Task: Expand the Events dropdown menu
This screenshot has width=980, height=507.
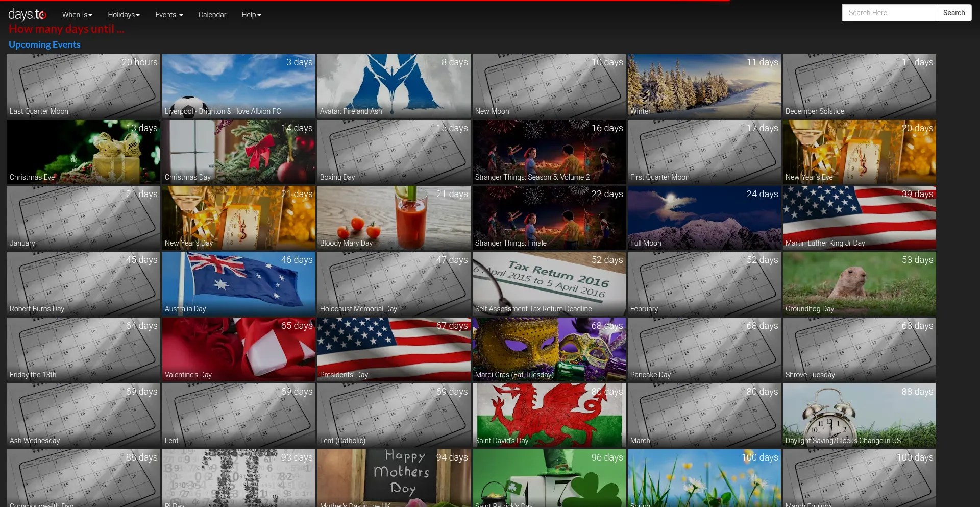Action: 169,15
